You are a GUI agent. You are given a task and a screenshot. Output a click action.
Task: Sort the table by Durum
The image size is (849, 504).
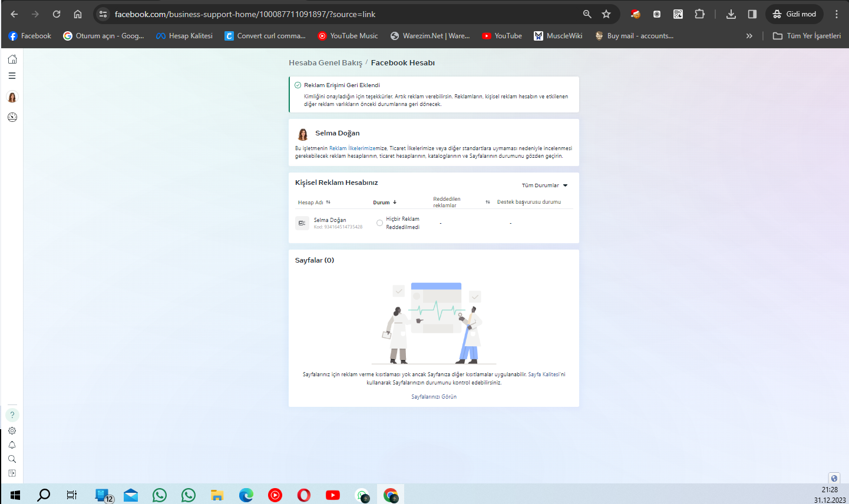(385, 203)
